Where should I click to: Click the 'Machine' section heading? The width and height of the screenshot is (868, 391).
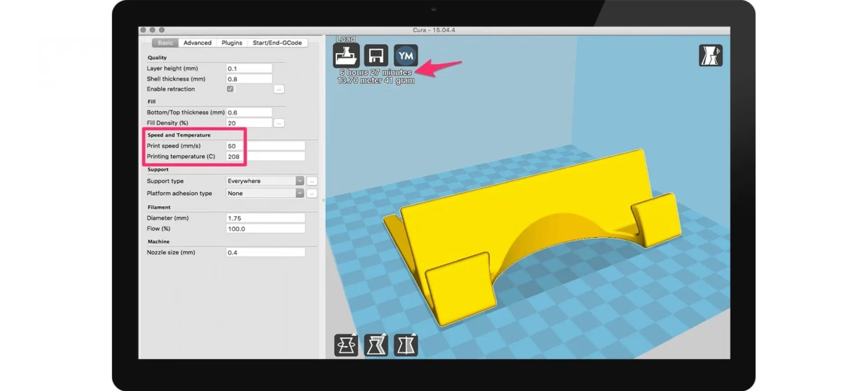pyautogui.click(x=158, y=242)
